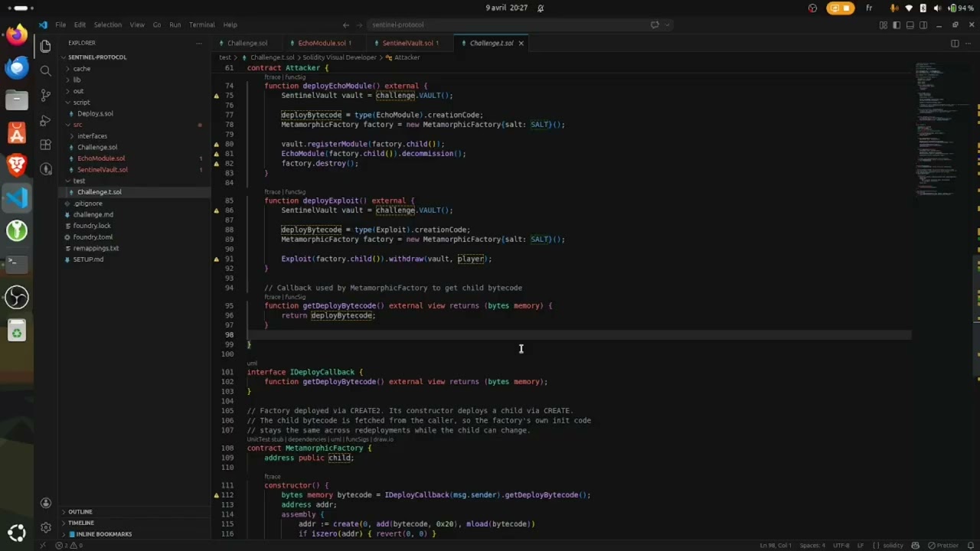Click Attacker in the breadcrumb
Viewport: 980px width, 551px height.
pos(407,57)
